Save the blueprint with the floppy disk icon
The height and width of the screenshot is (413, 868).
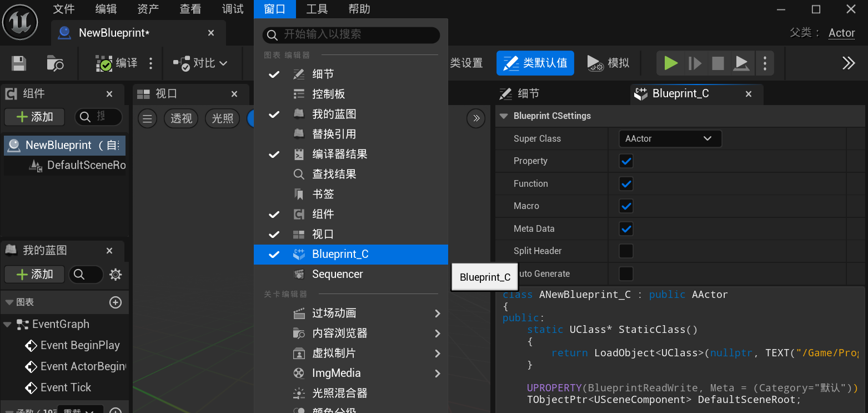[19, 63]
